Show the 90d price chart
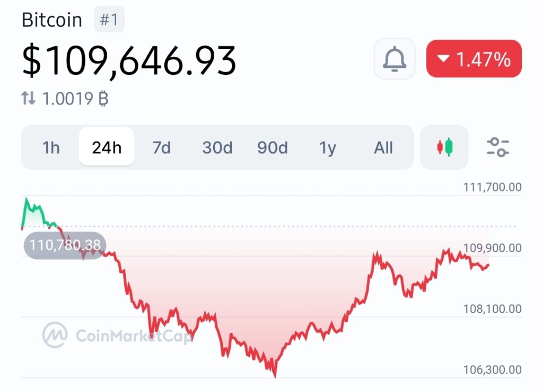Viewport: 543px width, 392px height. point(273,147)
